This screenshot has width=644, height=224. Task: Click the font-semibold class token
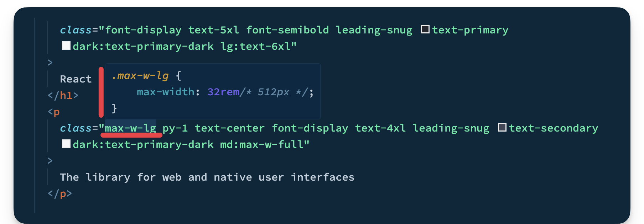(287, 30)
